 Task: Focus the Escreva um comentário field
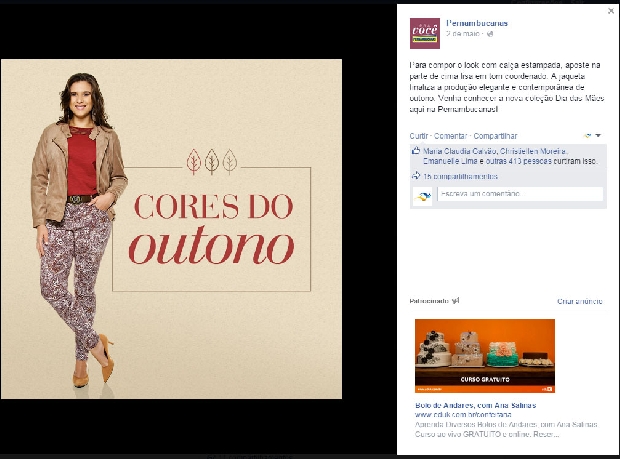[x=520, y=194]
